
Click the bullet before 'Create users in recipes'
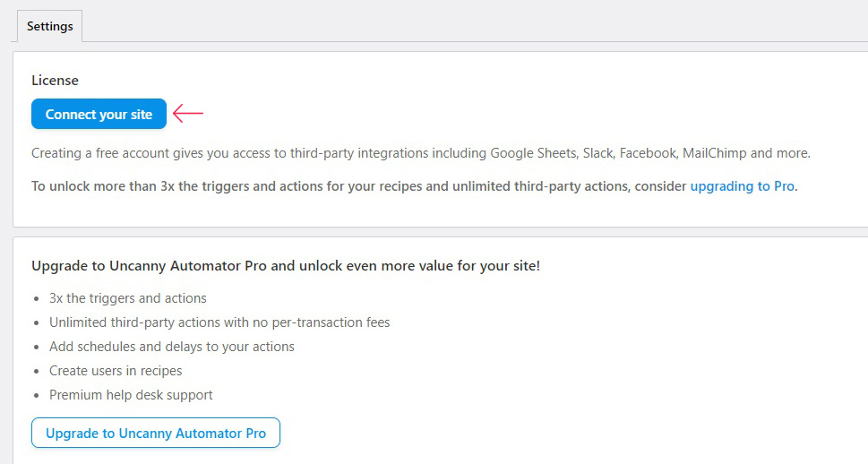click(37, 372)
